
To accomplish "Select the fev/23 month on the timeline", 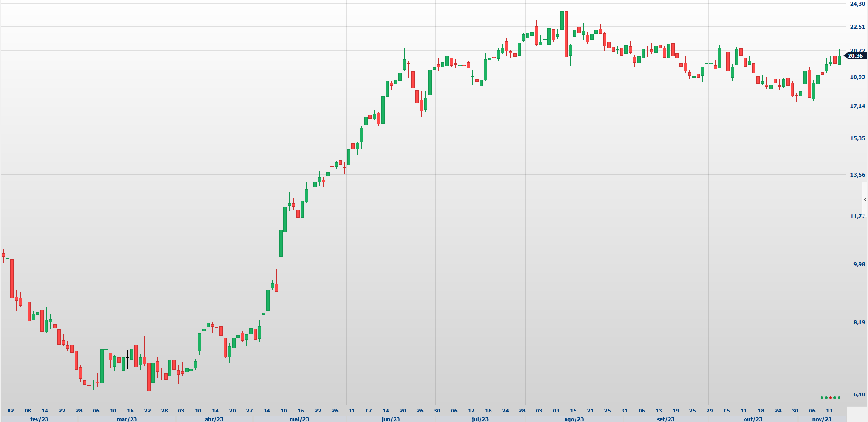I will click(x=39, y=419).
